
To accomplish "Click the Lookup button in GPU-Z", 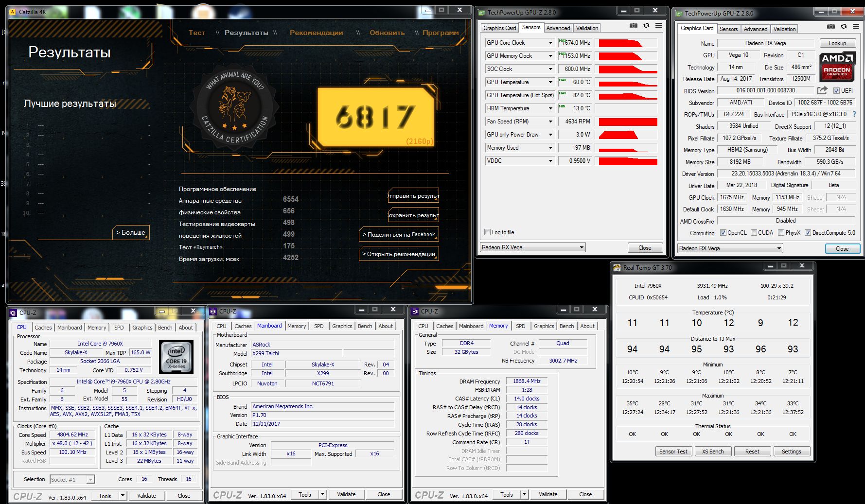I will [x=837, y=43].
